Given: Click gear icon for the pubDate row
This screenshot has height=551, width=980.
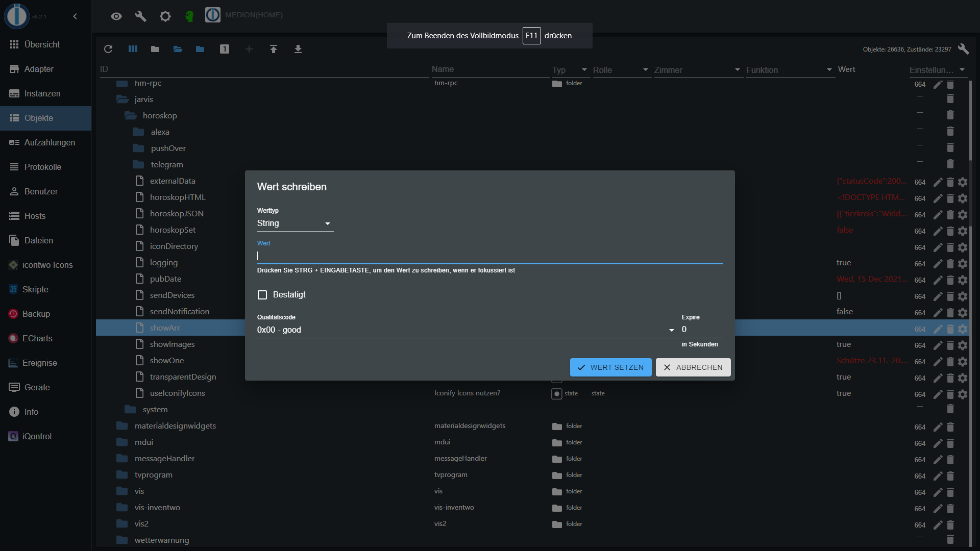Looking at the screenshot, I should 963,280.
